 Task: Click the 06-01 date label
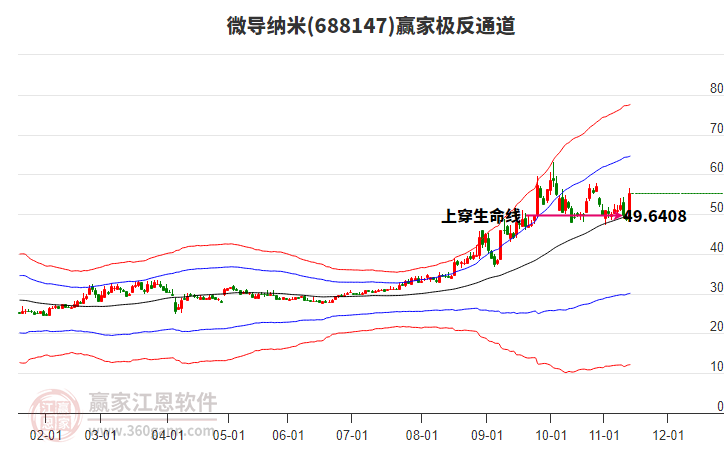point(288,435)
